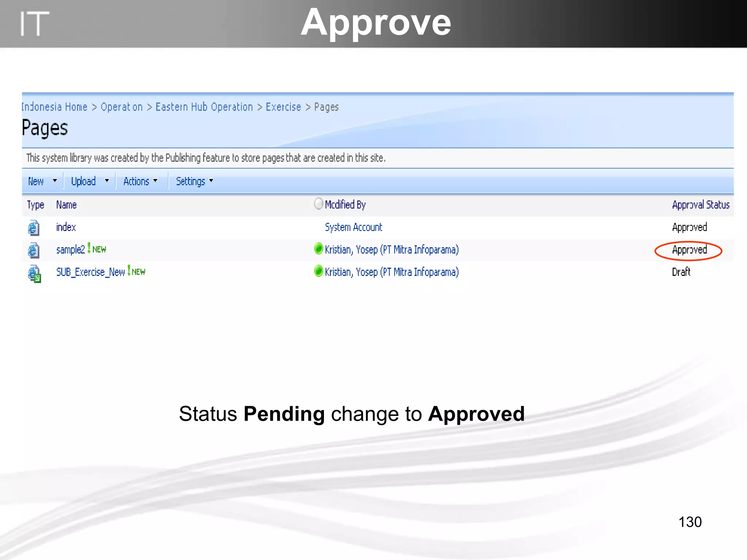Click the Draft status for SUB_Exercise_New
The image size is (747, 560).
pos(681,272)
